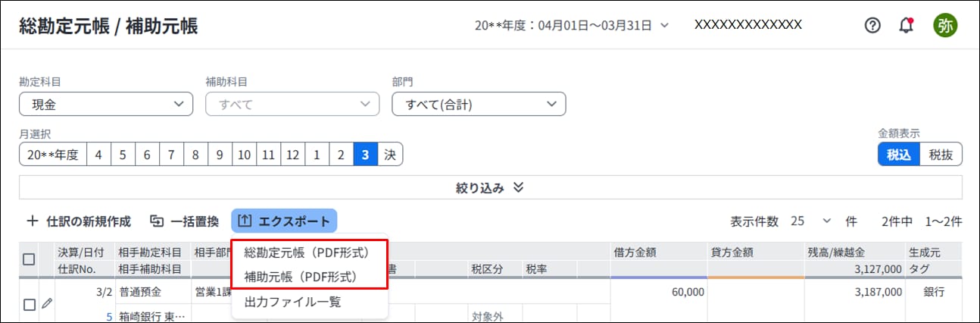Click the 営業1課 department cell

pos(212,291)
